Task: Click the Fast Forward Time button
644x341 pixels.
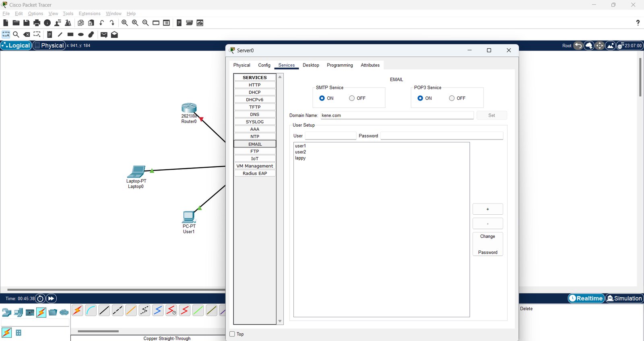Action: pos(51,298)
